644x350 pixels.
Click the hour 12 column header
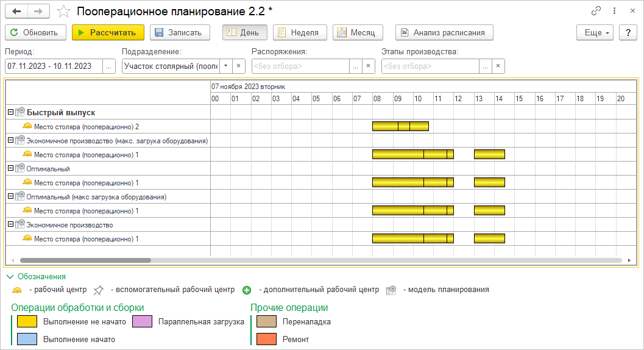(x=464, y=99)
